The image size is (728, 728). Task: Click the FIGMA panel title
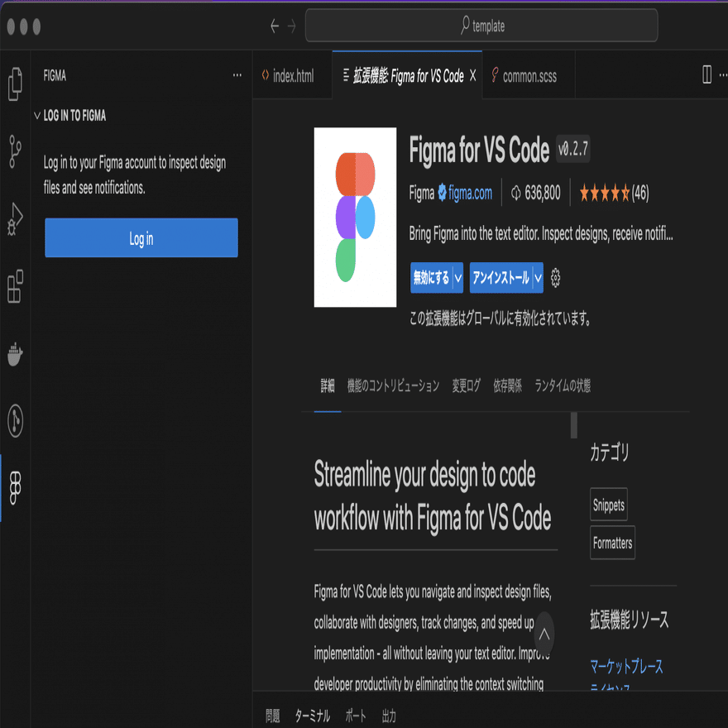point(55,75)
